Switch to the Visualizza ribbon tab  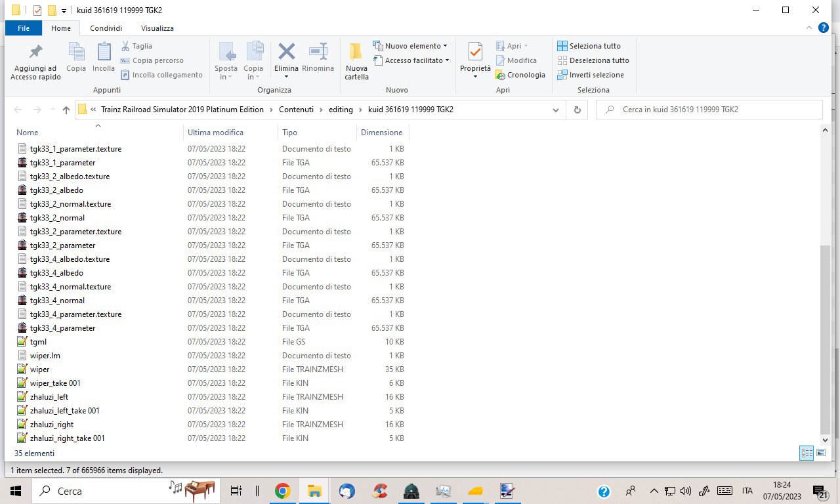pos(157,28)
